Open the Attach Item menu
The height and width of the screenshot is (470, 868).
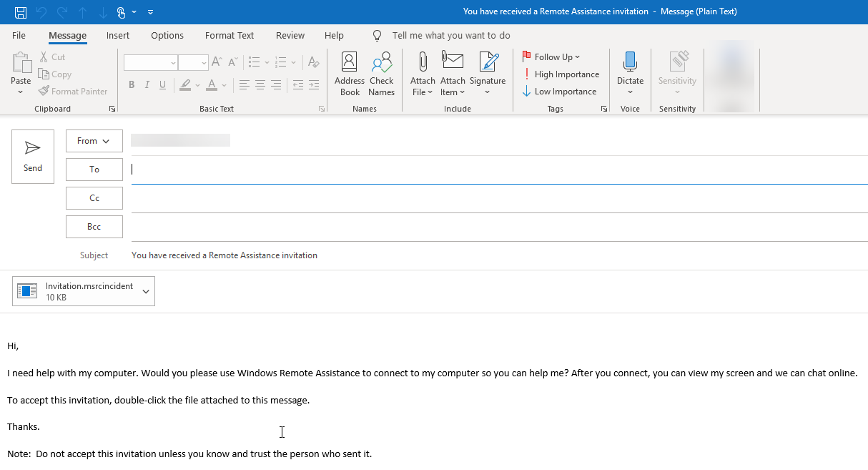453,74
